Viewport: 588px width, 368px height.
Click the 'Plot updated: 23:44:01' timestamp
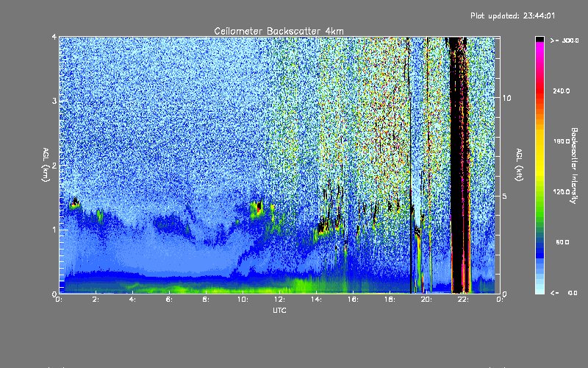pyautogui.click(x=512, y=15)
